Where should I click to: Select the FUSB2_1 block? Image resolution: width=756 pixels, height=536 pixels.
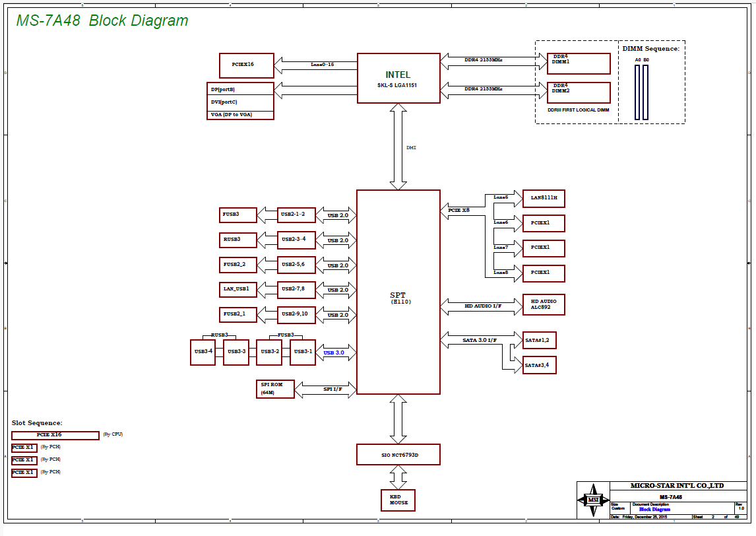click(237, 315)
